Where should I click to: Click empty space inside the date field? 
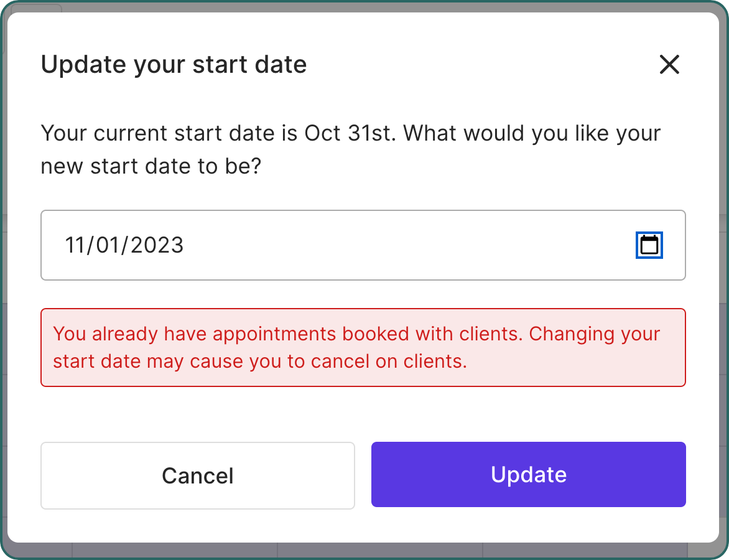coord(404,245)
